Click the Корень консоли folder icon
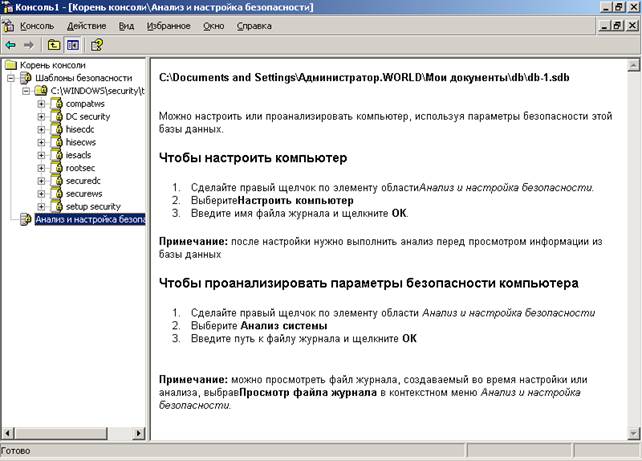The image size is (642, 461). click(11, 65)
